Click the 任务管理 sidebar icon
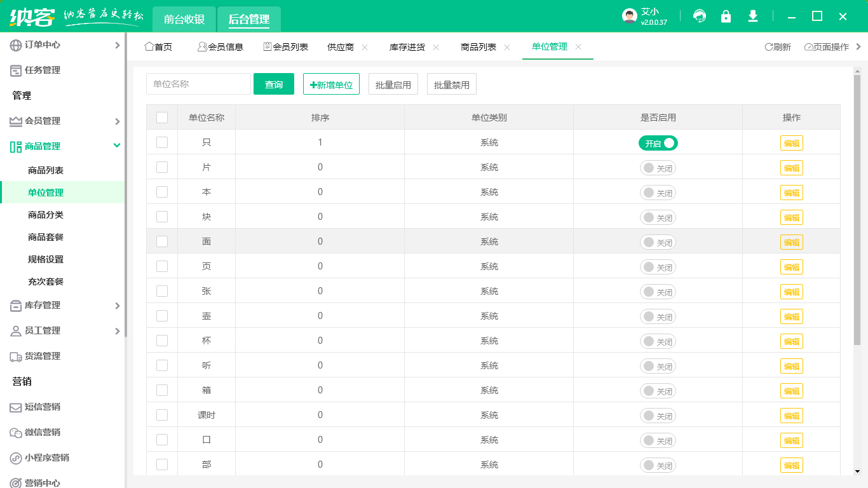 pos(16,71)
